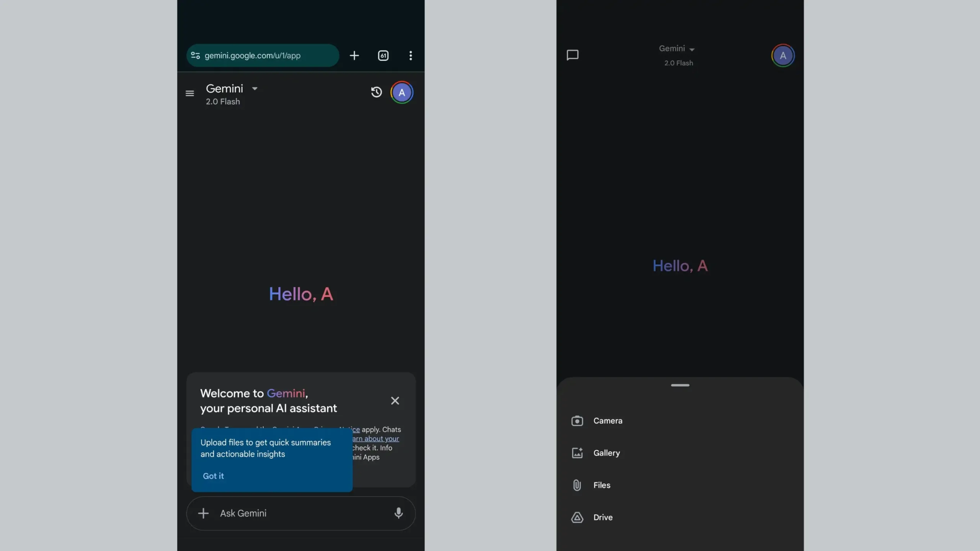Open the plus upload button beside Ask Gemini

pos(203,514)
